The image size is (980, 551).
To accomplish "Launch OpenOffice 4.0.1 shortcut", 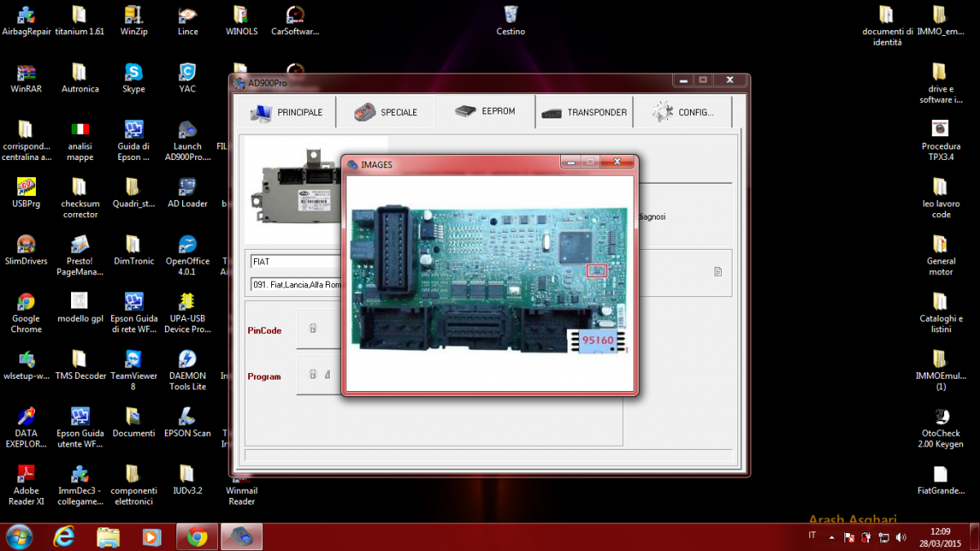I will pos(188,255).
